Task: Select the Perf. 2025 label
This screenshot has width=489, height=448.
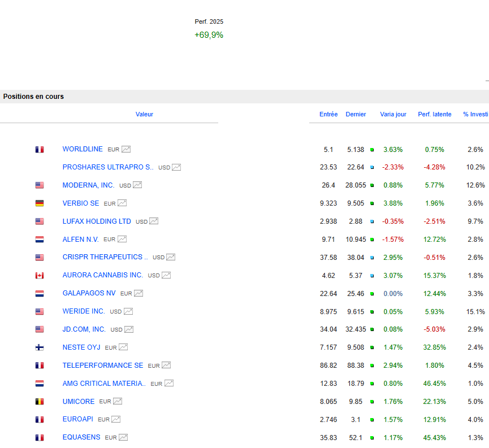Action: (209, 21)
